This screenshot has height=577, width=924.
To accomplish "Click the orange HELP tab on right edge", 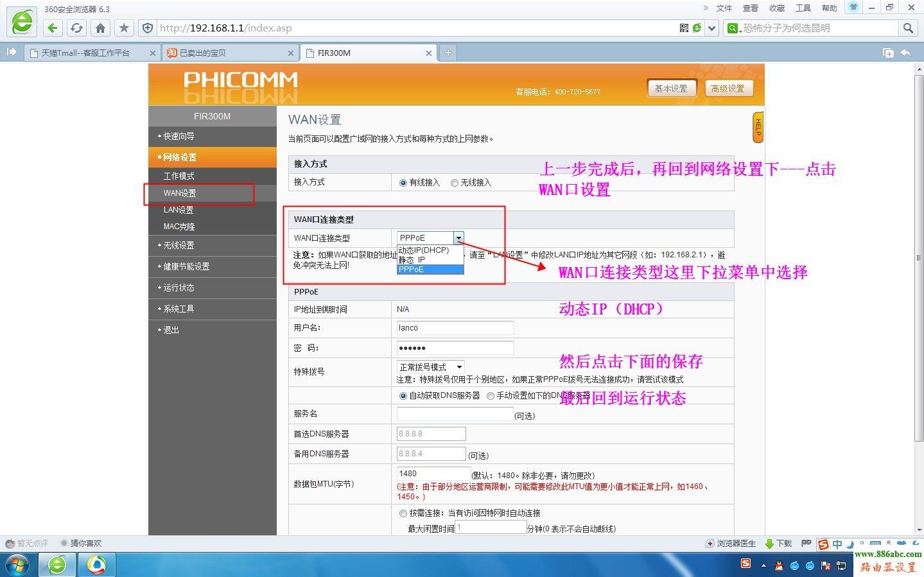I will click(x=758, y=127).
